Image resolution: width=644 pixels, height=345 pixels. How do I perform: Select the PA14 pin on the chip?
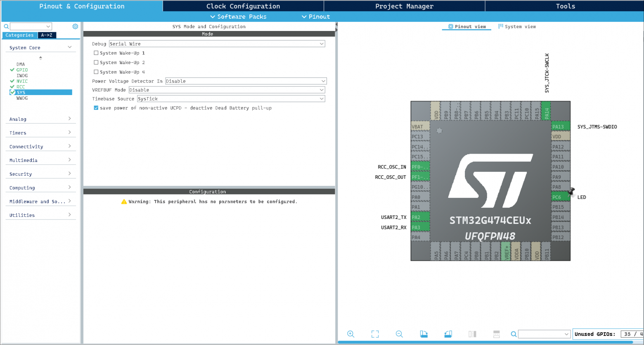[x=547, y=111]
